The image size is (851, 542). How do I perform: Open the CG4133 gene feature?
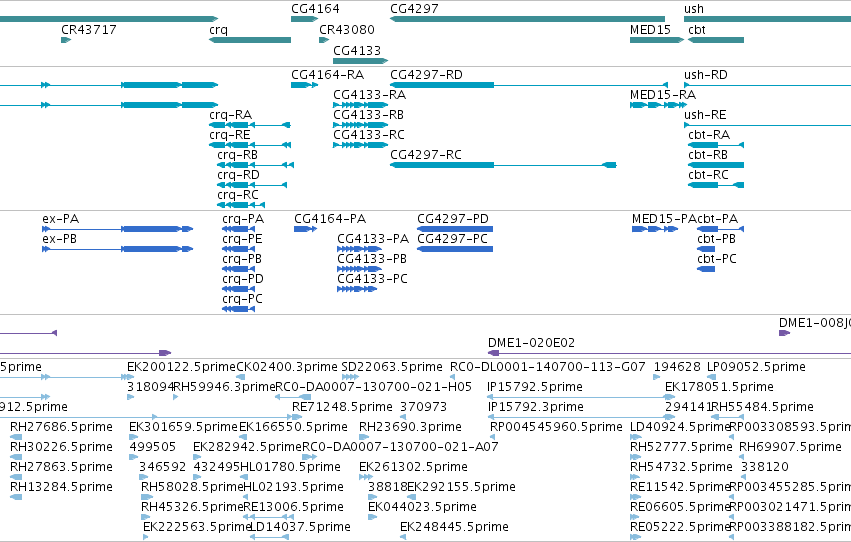click(360, 61)
